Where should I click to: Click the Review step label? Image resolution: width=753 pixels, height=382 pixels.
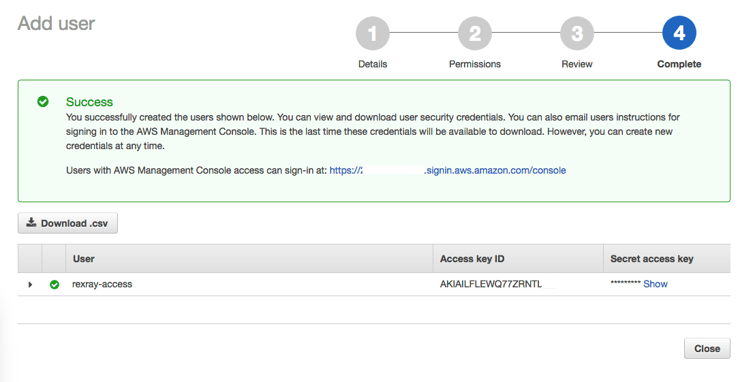pyautogui.click(x=577, y=64)
